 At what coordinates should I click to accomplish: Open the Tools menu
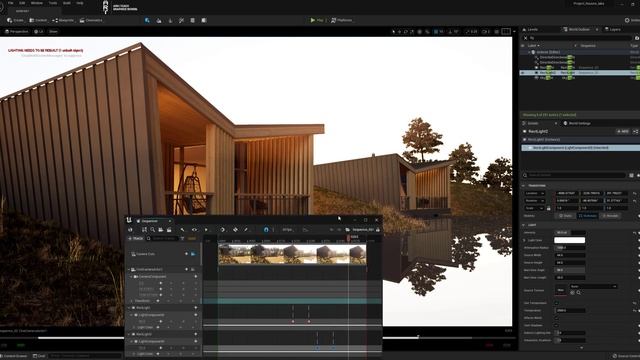(x=53, y=3)
